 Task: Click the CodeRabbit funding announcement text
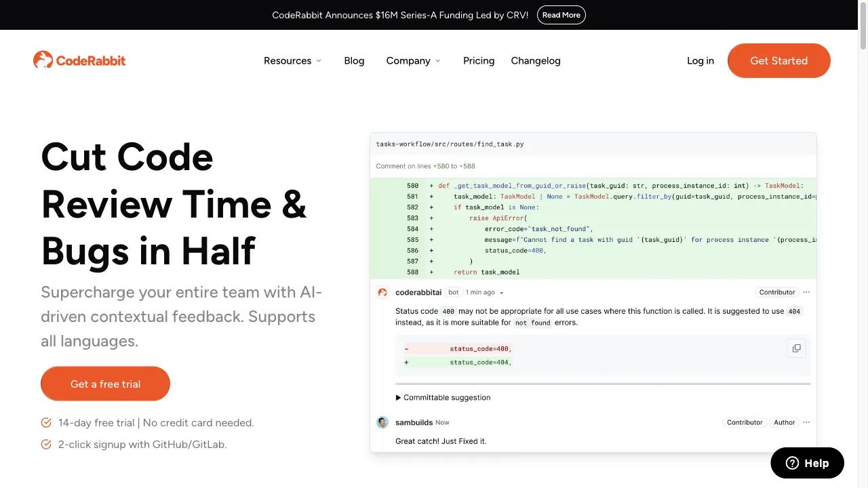pyautogui.click(x=400, y=15)
